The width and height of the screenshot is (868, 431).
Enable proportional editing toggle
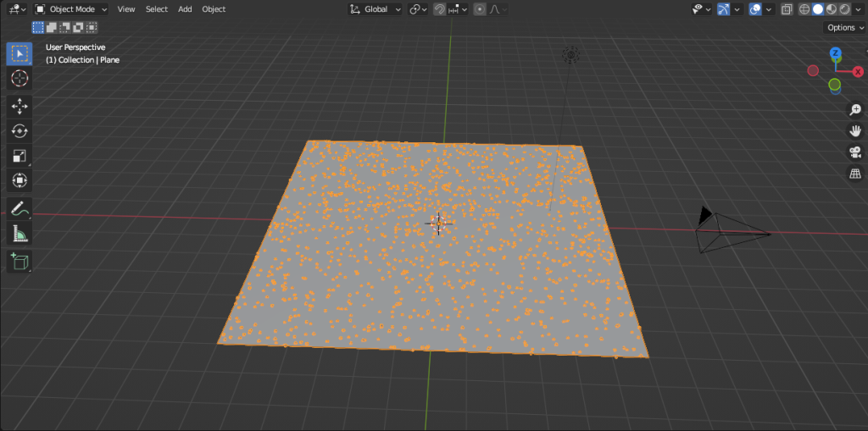click(480, 9)
